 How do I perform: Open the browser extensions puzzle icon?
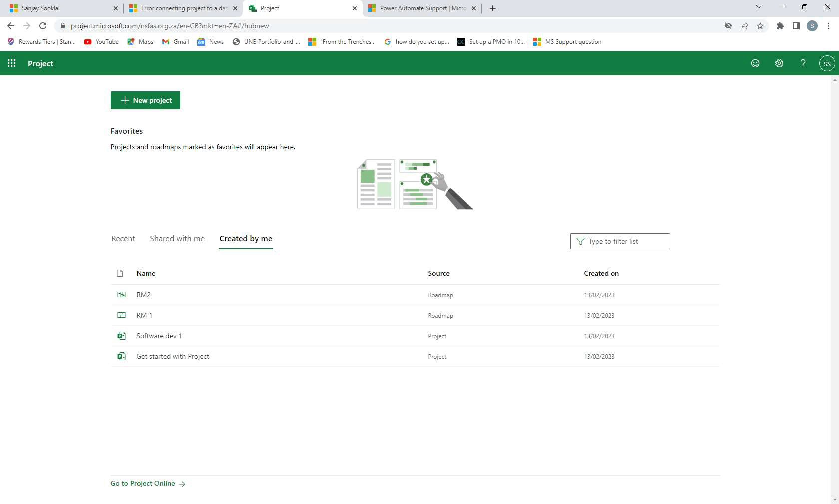point(780,26)
